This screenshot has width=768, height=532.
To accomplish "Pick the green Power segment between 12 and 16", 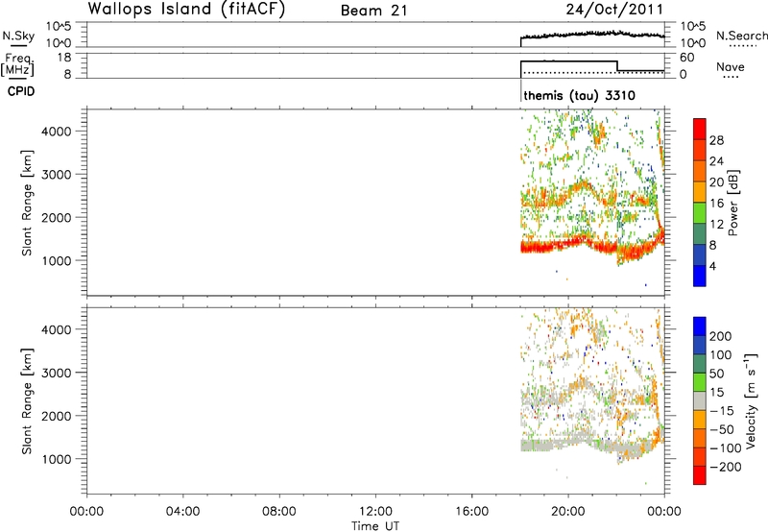I will coord(700,213).
